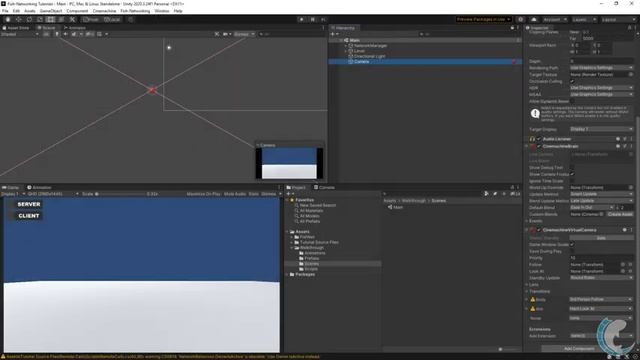Click the Create Asset button

tap(620, 214)
